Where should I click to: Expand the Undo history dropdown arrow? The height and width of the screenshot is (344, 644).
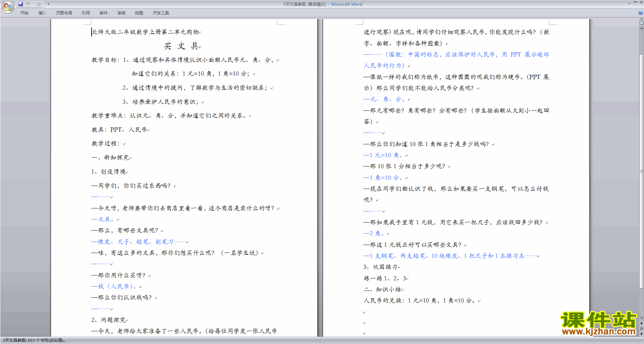tap(33, 4)
